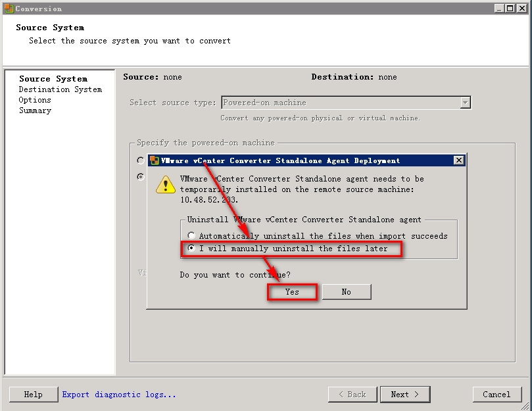Click the IP address 10.48.52.233 text
The height and width of the screenshot is (411, 532).
click(x=209, y=199)
